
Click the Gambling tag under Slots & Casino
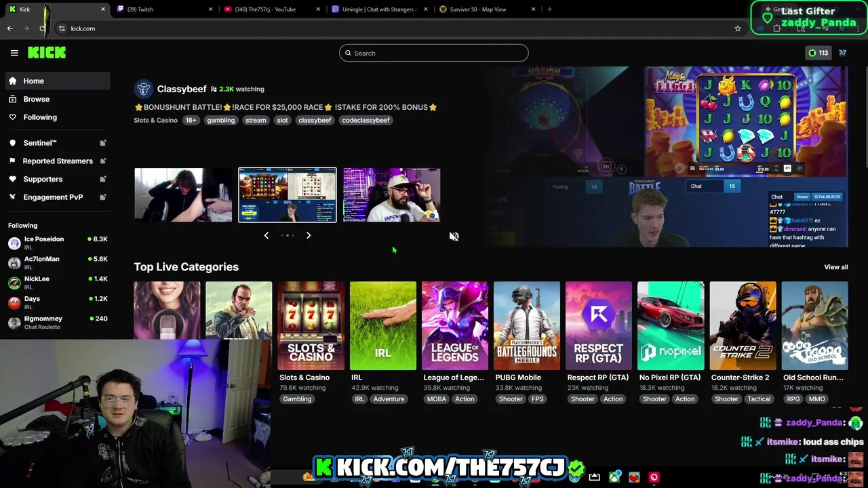(x=297, y=399)
